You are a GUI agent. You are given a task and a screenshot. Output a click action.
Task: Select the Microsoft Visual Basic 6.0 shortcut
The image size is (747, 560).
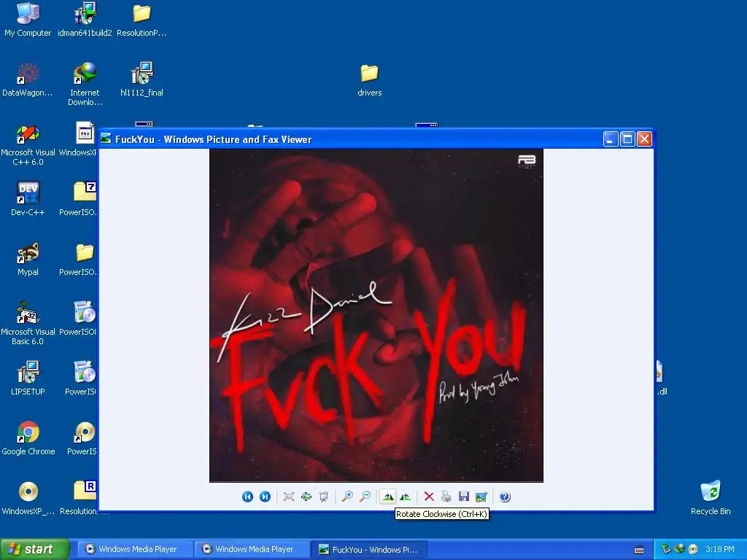tap(28, 323)
